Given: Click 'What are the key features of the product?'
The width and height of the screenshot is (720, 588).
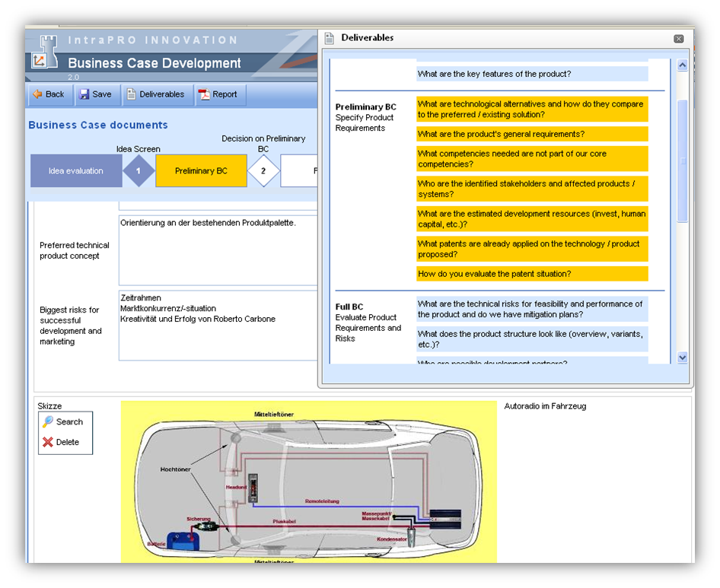Looking at the screenshot, I should coord(532,74).
